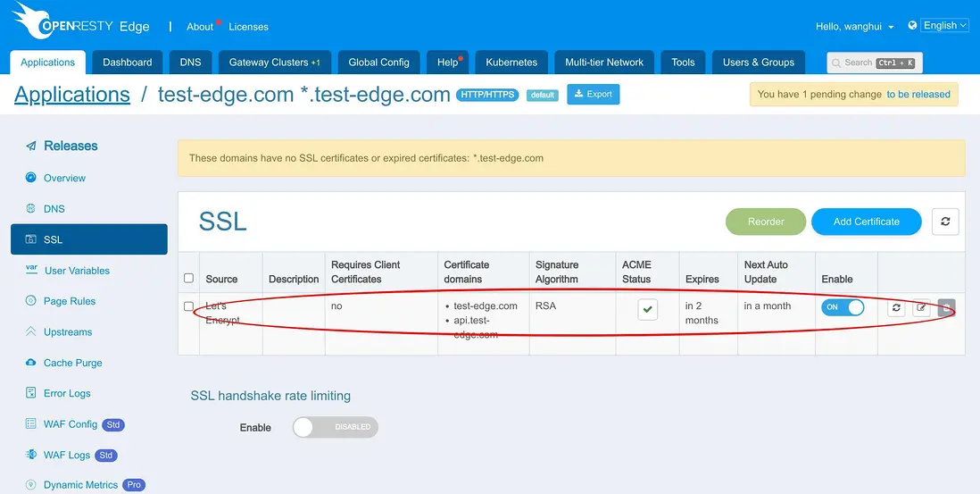This screenshot has width=980, height=494.
Task: Open the Multi-tier Network tab
Action: [604, 63]
